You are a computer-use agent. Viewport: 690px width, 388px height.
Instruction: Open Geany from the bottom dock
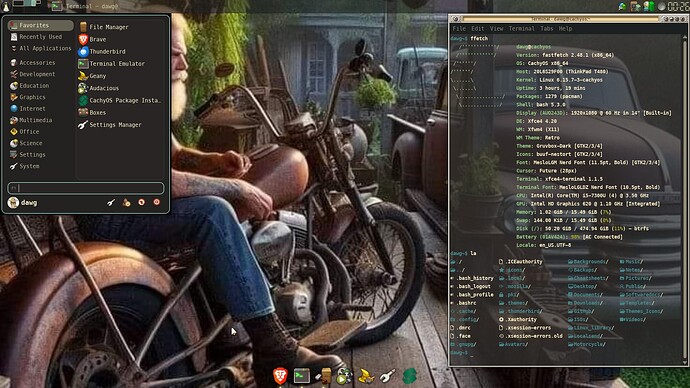point(366,376)
